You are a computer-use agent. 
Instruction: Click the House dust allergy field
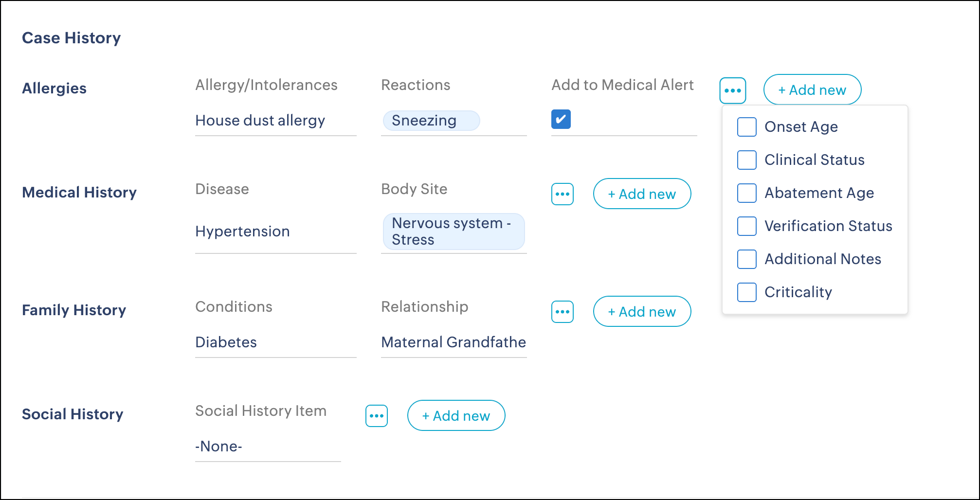(275, 121)
